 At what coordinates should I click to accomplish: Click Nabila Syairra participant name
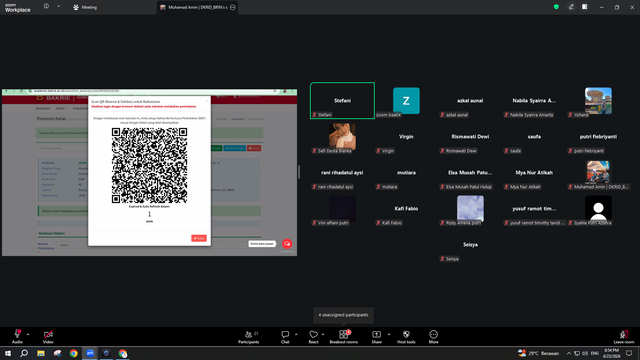tap(534, 100)
